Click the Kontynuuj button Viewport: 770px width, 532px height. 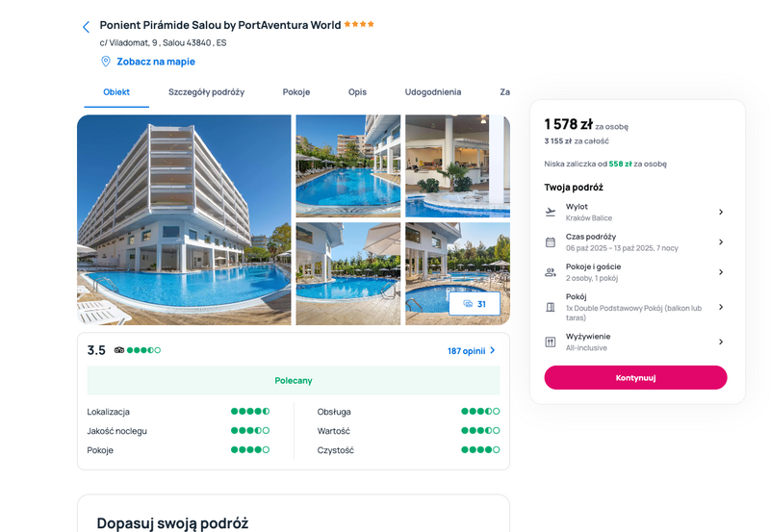tap(635, 377)
